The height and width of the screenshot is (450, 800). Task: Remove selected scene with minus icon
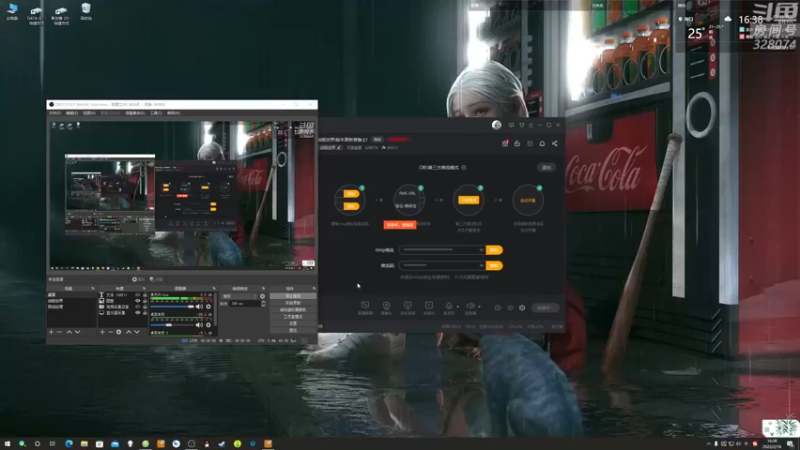click(x=59, y=332)
